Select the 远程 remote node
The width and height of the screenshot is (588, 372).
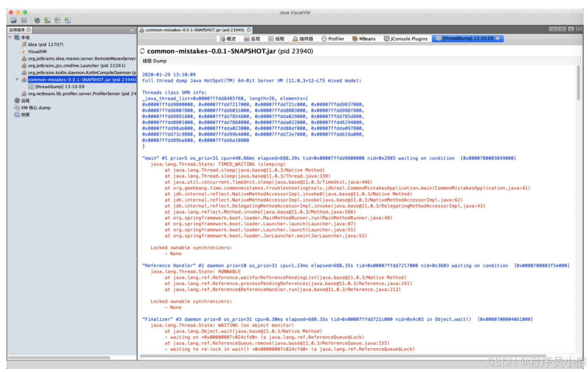[22, 101]
